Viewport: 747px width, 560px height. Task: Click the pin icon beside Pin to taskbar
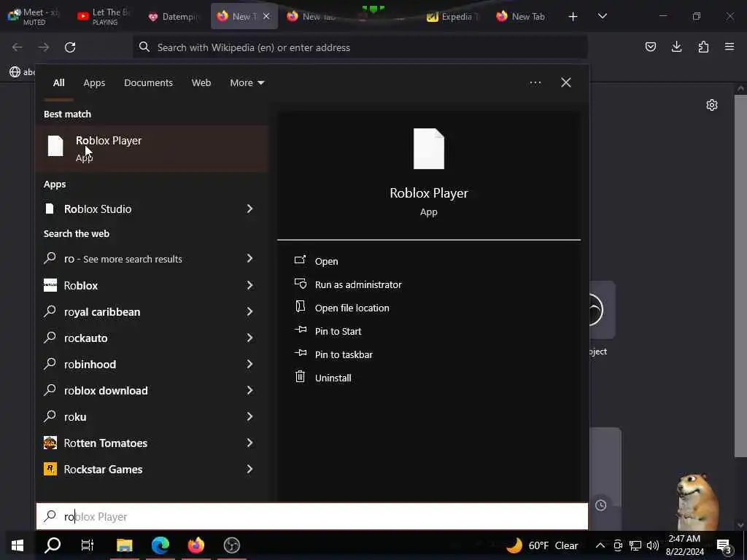[x=300, y=353]
